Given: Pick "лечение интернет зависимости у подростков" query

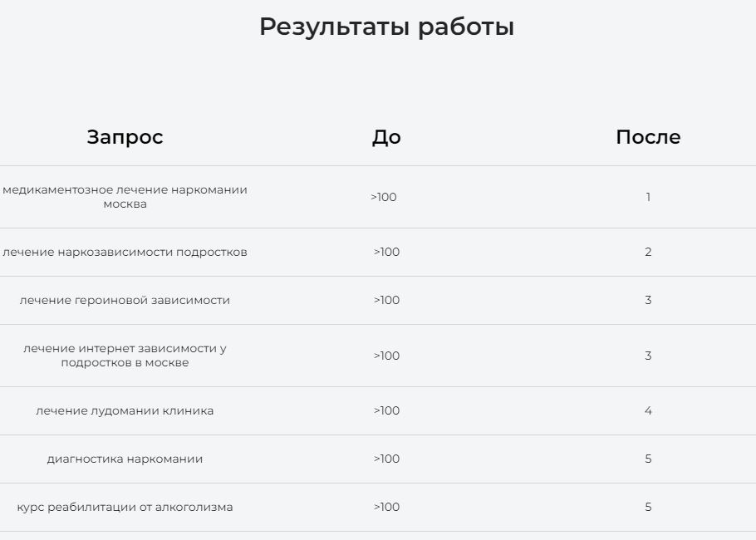Looking at the screenshot, I should [125, 356].
